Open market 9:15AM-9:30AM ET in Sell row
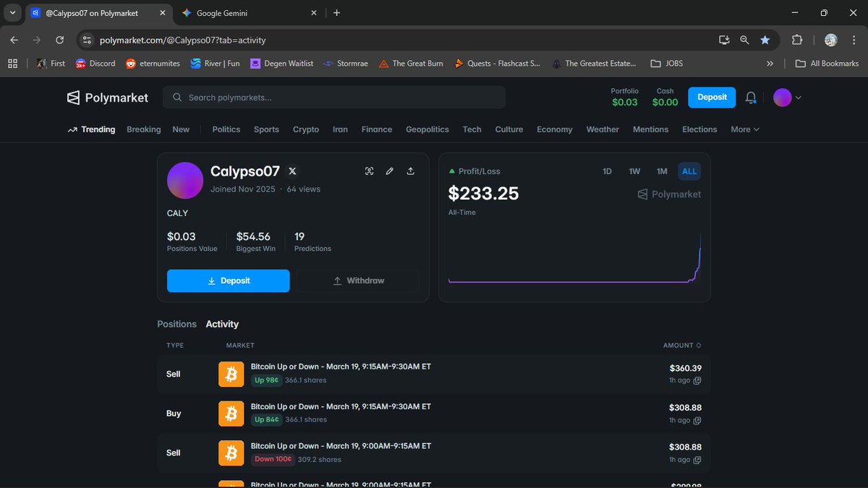 (341, 367)
